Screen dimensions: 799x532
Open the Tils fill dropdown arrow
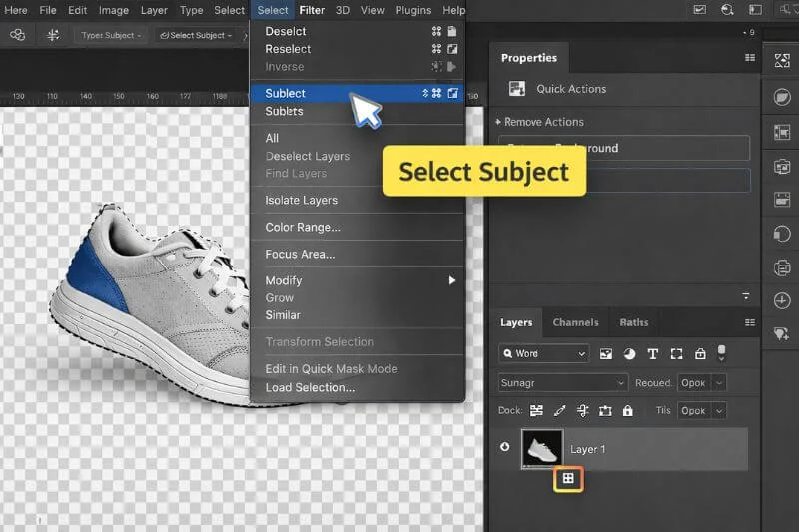point(719,411)
